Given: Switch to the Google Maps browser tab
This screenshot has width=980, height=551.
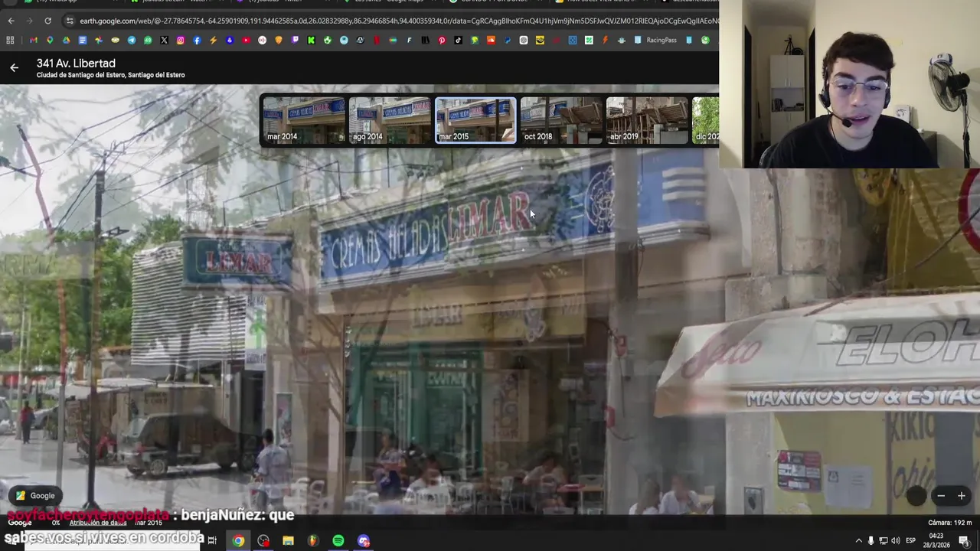Looking at the screenshot, I should tap(394, 2).
